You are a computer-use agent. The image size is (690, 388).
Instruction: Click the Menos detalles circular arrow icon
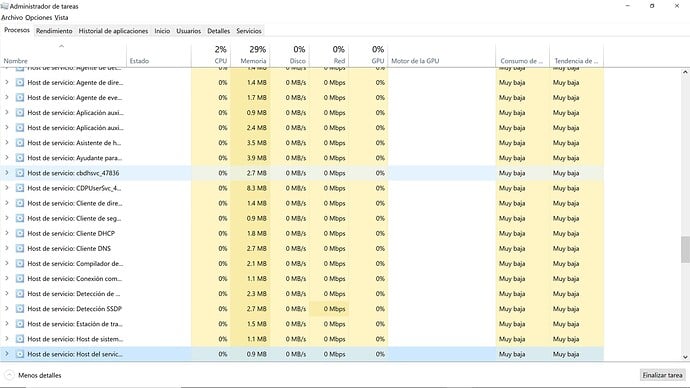coord(9,375)
